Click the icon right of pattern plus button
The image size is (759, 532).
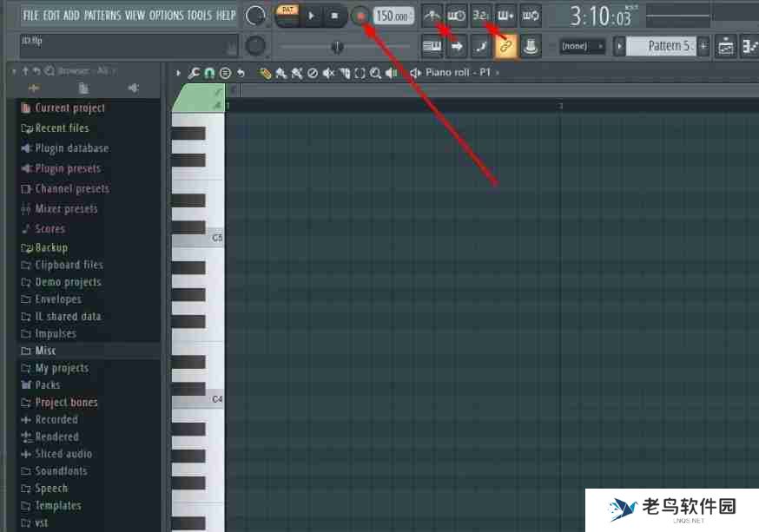725,46
